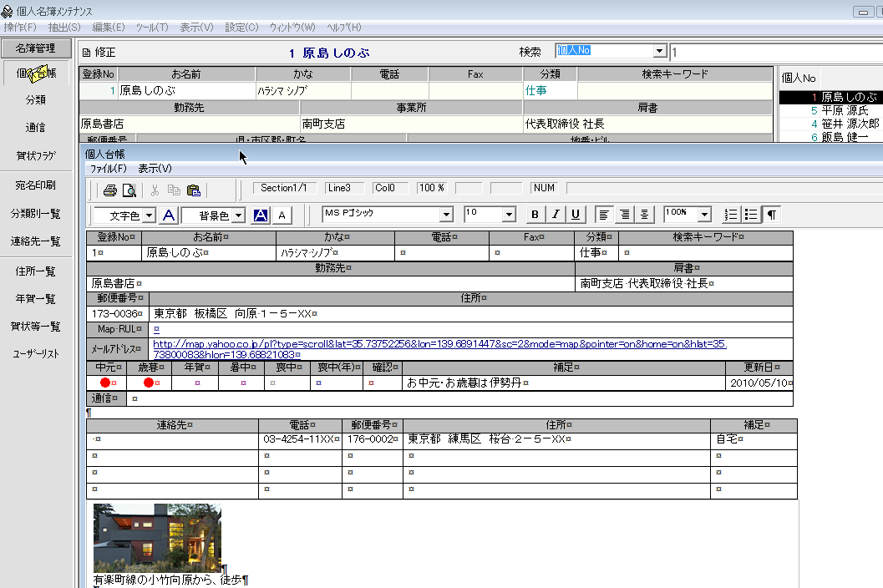Screen dimensions: 883x588
Task: Select 平原 源氏 in the person list
Action: tap(844, 110)
